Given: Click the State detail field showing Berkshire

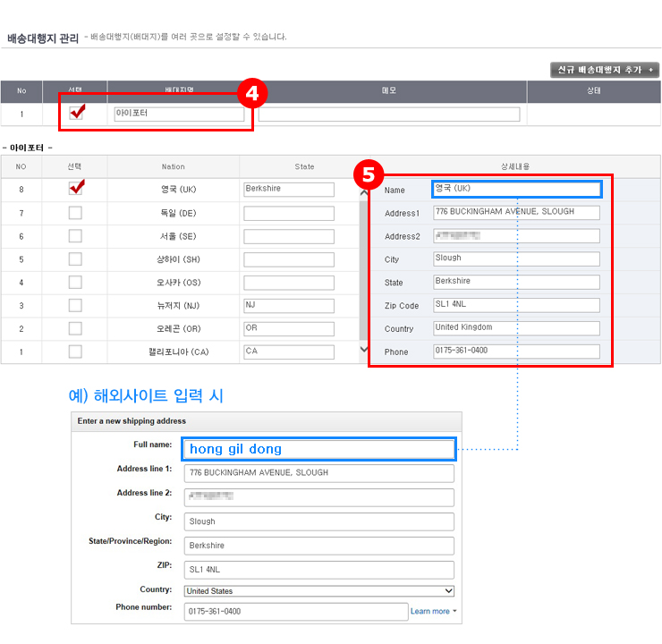Looking at the screenshot, I should click(x=516, y=282).
